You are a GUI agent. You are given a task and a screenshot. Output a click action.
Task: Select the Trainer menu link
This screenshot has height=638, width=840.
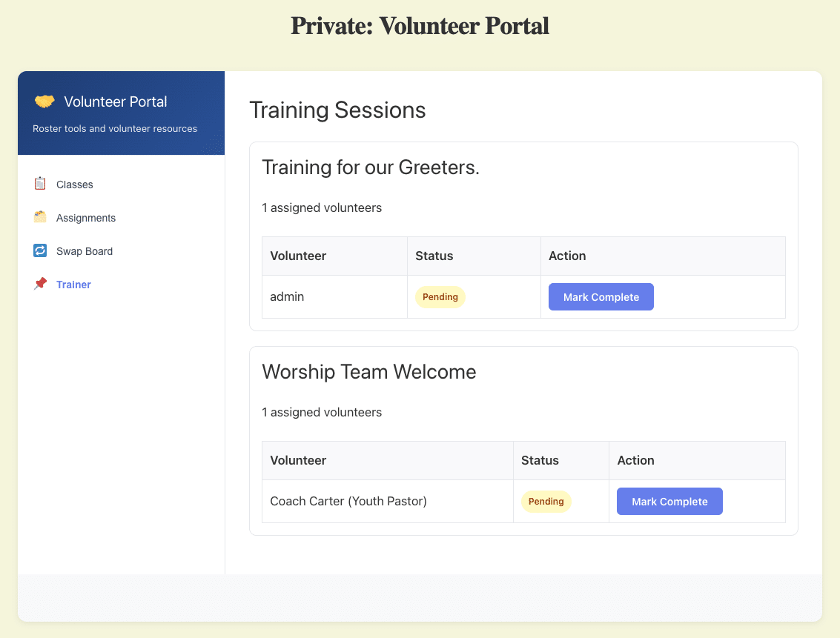point(73,285)
